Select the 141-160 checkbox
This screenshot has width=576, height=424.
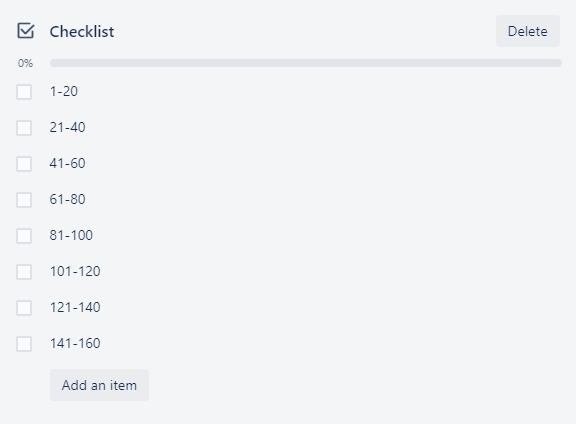pyautogui.click(x=24, y=344)
